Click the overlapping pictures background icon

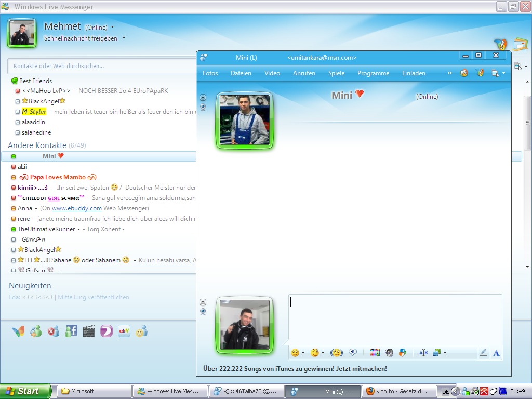click(x=436, y=353)
